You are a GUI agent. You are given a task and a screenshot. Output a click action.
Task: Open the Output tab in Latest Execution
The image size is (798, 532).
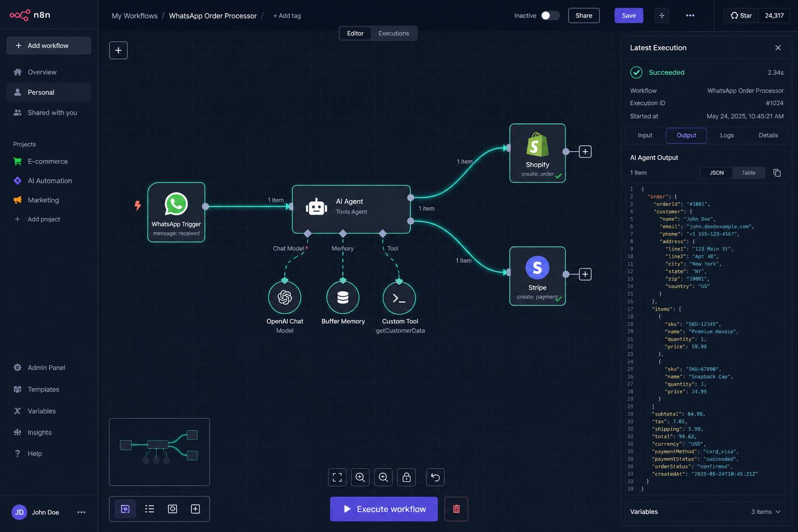click(x=686, y=136)
